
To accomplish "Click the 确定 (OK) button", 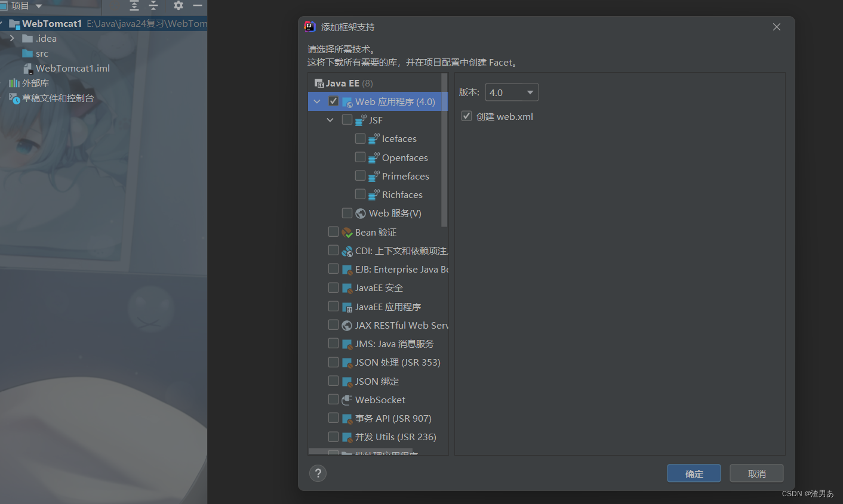I will click(694, 474).
